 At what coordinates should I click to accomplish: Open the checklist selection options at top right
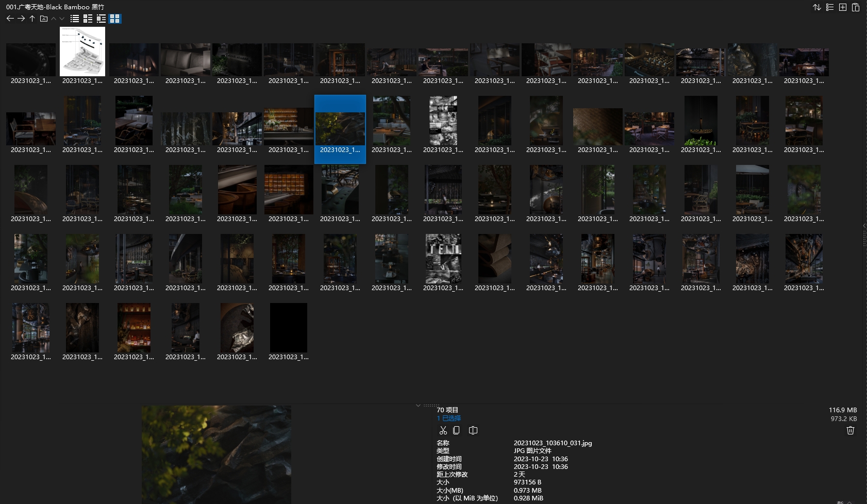830,7
